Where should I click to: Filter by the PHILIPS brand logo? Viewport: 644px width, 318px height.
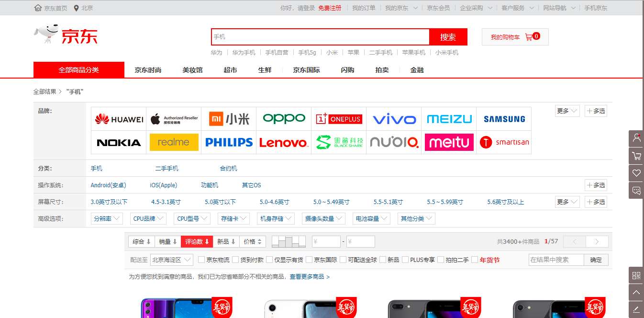point(229,142)
